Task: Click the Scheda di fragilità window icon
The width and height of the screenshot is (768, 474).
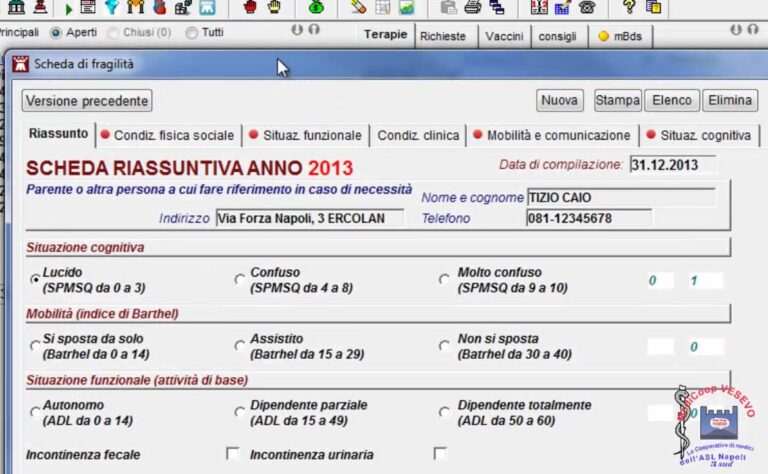Action: [x=20, y=64]
